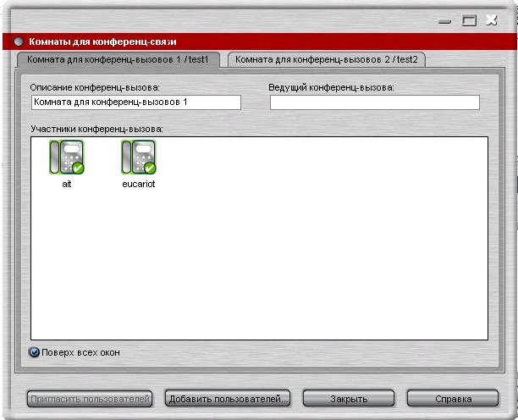Click green checkmark badge on ait phone
The width and height of the screenshot is (518, 420).
tap(78, 168)
